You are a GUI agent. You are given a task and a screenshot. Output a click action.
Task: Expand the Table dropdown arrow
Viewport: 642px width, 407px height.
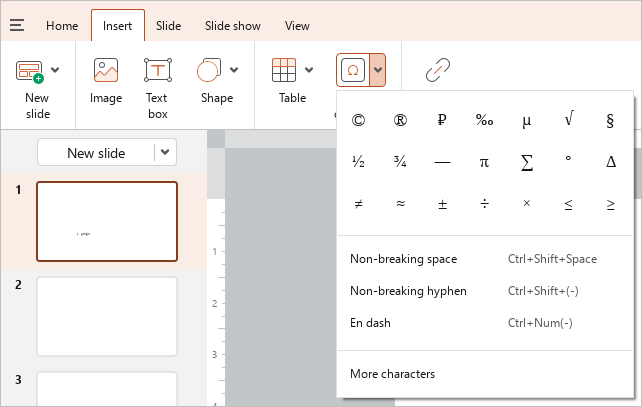coord(309,70)
